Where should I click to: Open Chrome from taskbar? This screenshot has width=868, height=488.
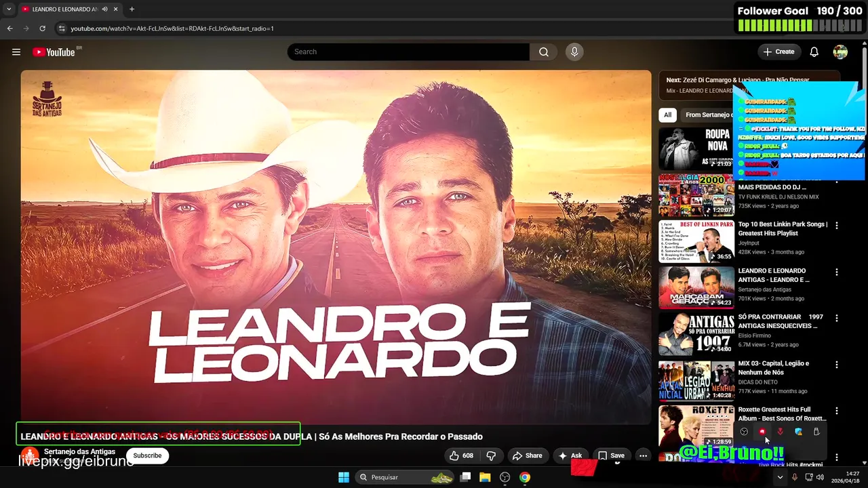pos(524,477)
